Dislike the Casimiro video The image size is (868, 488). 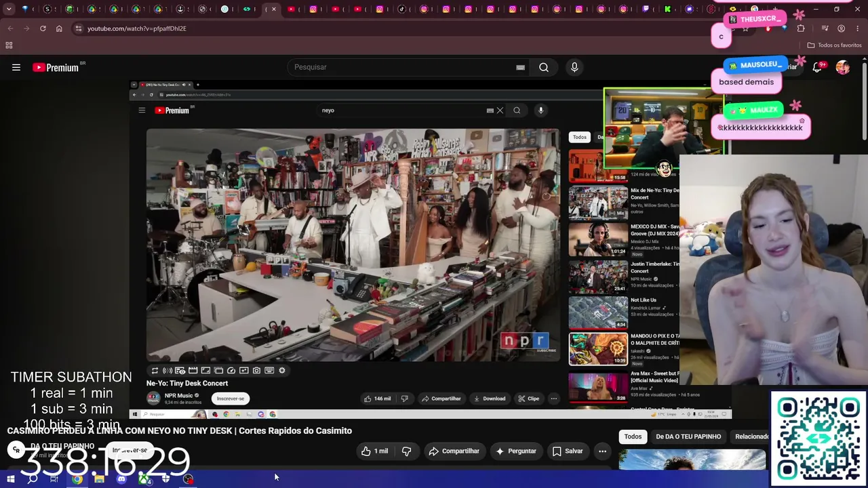406,451
